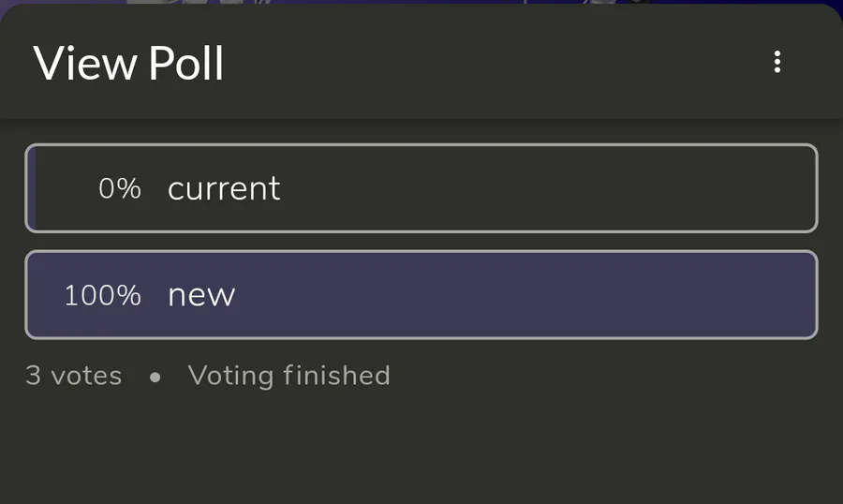Tap the "3 votes" count text
Image resolution: width=843 pixels, height=504 pixels.
point(74,376)
